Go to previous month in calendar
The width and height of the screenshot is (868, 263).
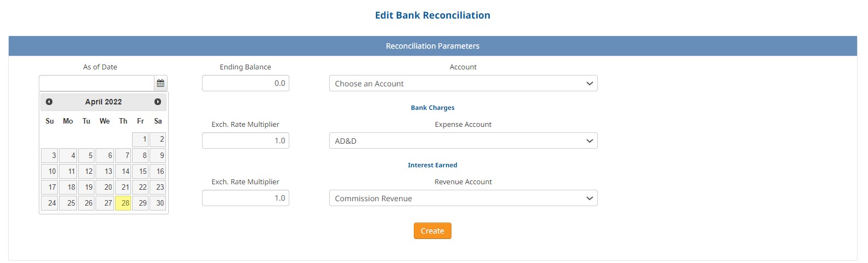pyautogui.click(x=49, y=102)
